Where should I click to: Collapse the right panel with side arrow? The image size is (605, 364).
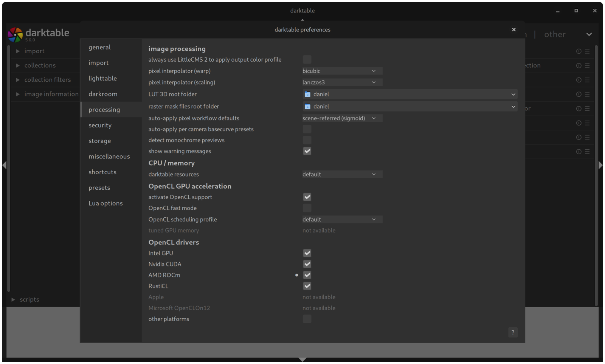click(x=600, y=165)
